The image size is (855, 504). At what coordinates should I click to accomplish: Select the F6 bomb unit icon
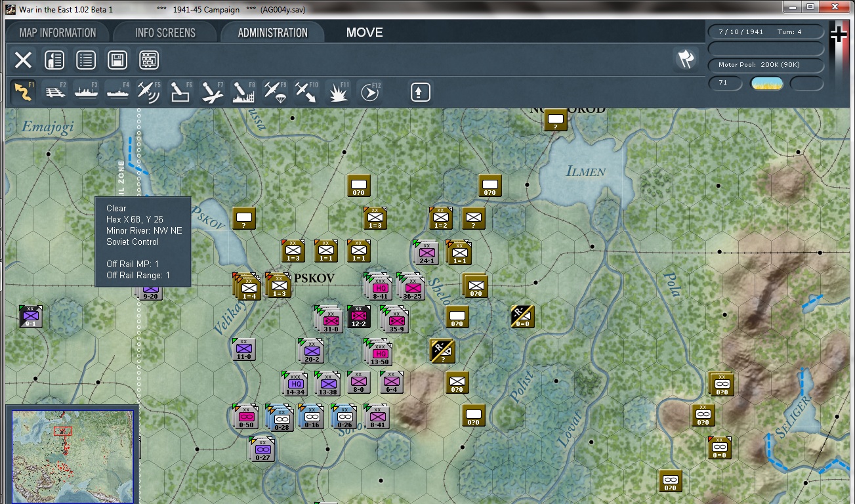click(180, 92)
